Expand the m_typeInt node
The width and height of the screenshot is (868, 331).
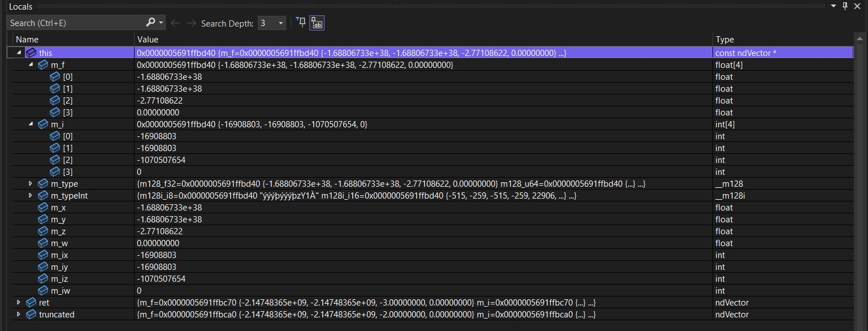click(31, 196)
